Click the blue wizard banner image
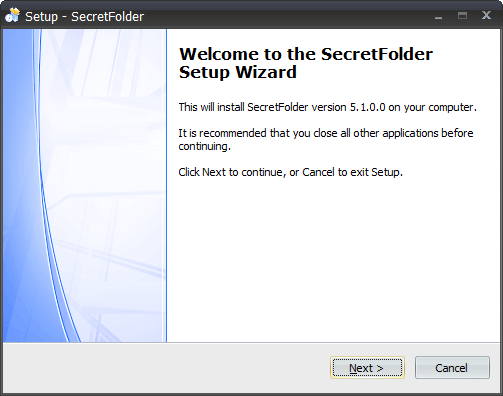The image size is (503, 396). 85,185
